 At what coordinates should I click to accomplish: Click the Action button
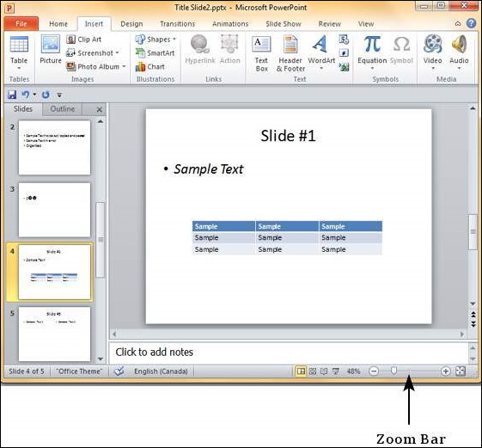pos(230,49)
